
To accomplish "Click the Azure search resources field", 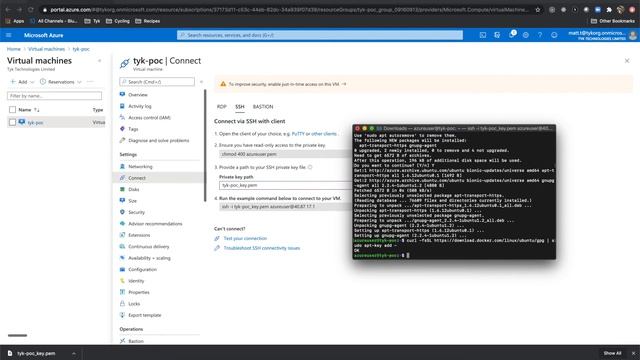I will 320,35.
